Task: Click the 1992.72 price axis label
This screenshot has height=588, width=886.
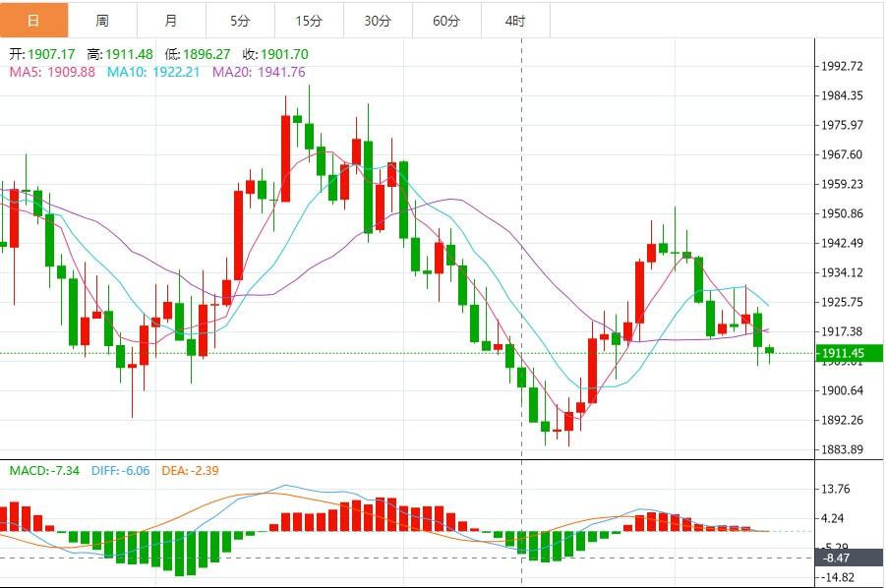Action: [842, 66]
